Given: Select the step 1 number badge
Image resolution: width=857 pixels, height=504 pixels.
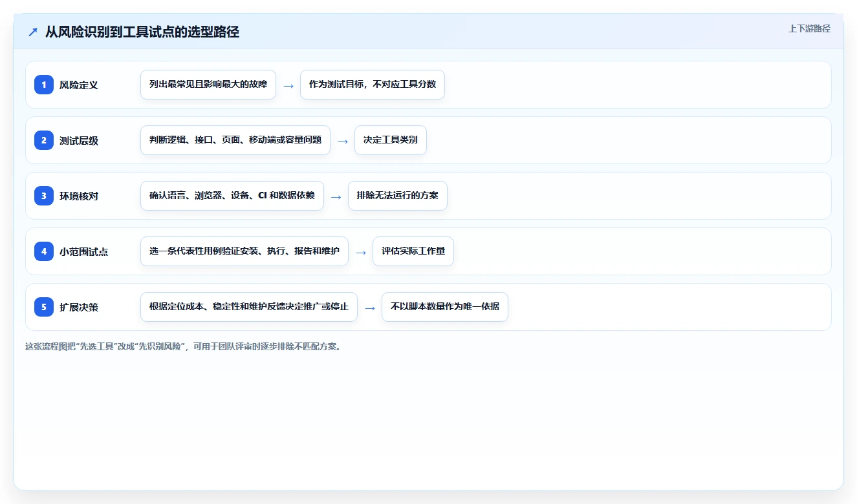Looking at the screenshot, I should (x=44, y=85).
